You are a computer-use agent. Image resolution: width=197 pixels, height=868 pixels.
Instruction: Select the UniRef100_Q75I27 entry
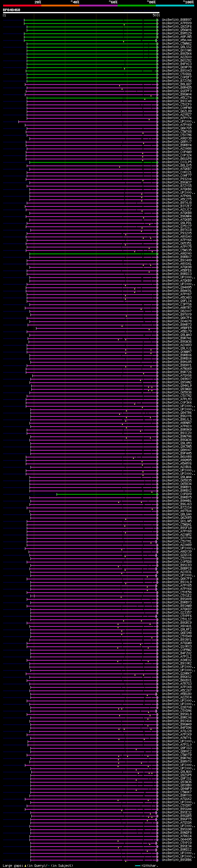(177, 226)
